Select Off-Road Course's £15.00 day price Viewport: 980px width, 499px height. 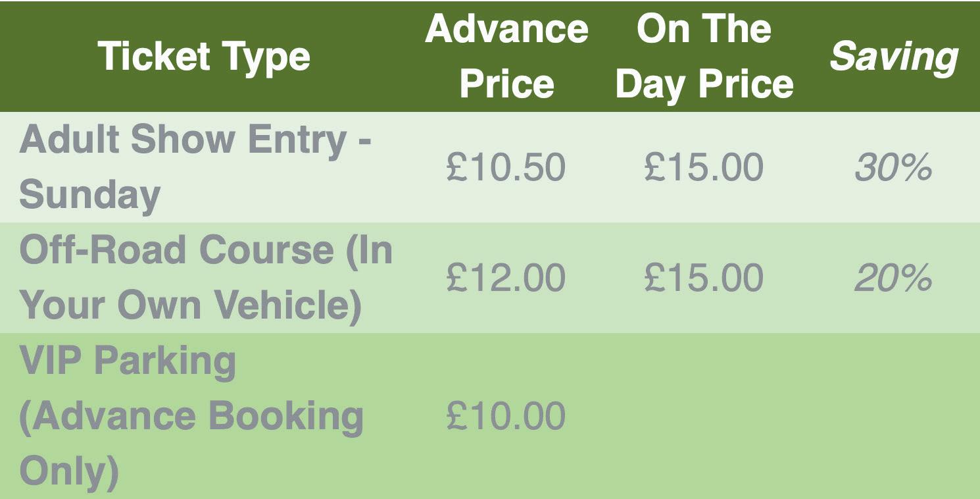pyautogui.click(x=703, y=278)
